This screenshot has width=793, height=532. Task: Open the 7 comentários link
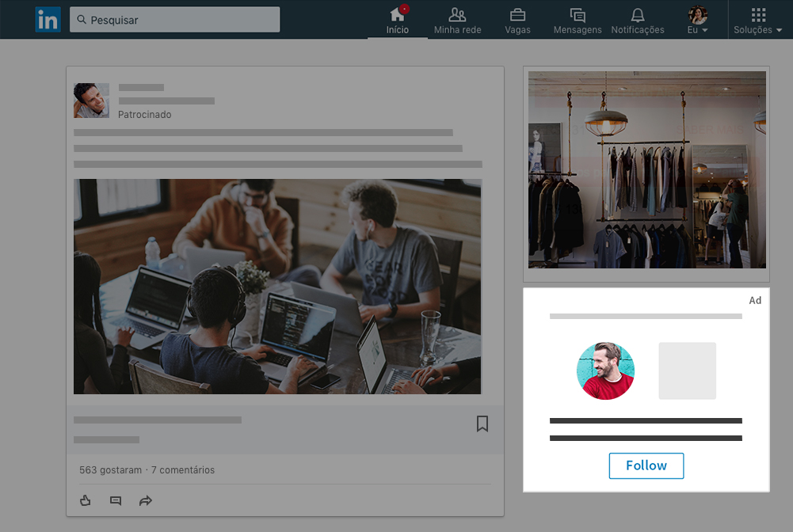(182, 470)
